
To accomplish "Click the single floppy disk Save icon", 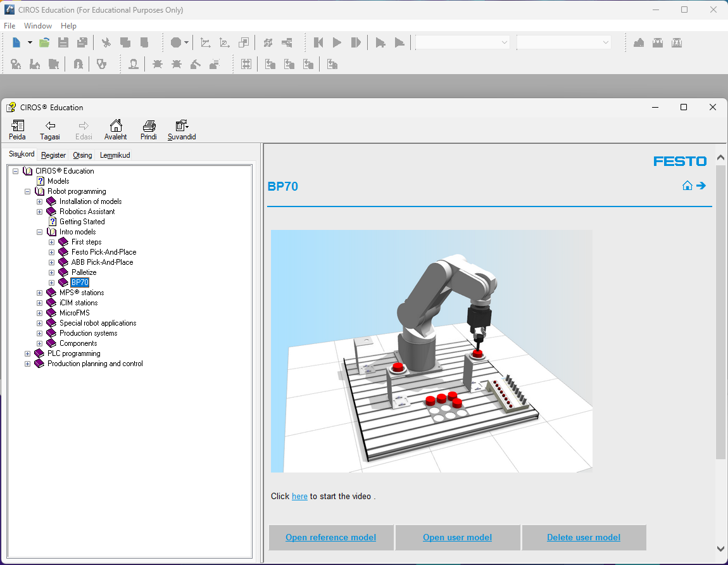I will pos(63,42).
